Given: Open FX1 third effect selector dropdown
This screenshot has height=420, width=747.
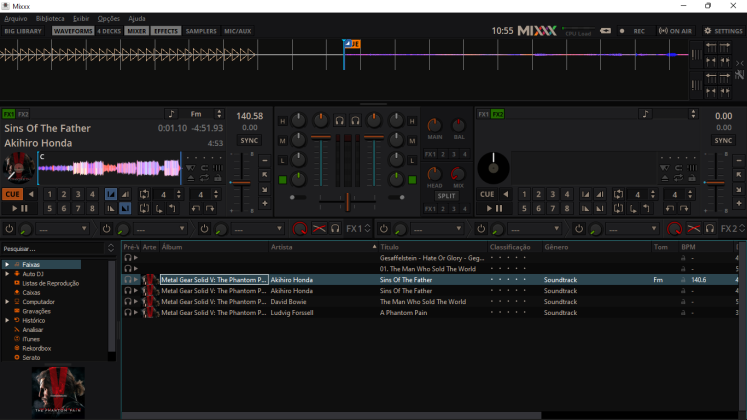Looking at the screenshot, I should (258, 229).
